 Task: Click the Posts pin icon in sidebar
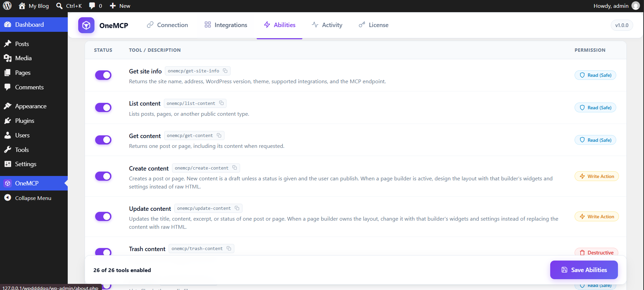click(x=7, y=44)
